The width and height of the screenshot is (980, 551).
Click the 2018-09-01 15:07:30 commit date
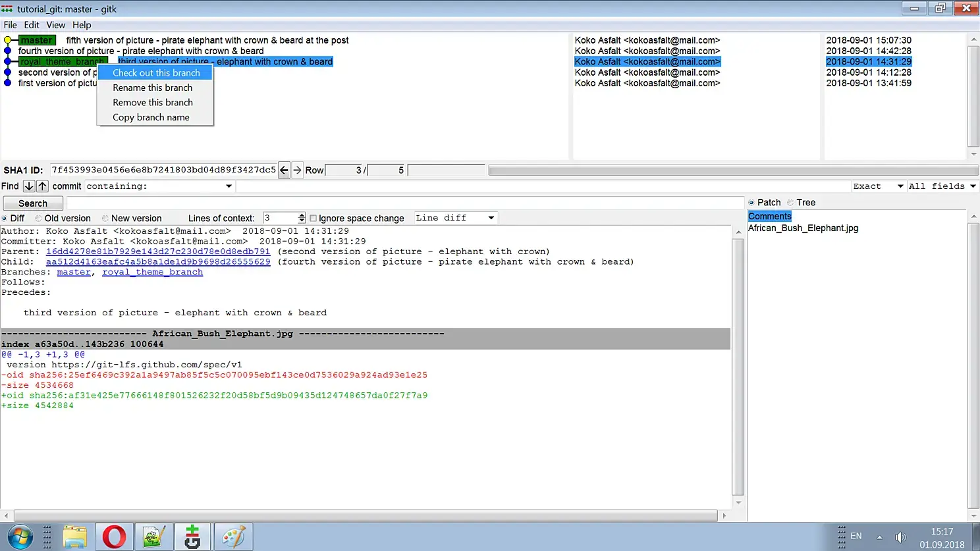(x=869, y=40)
